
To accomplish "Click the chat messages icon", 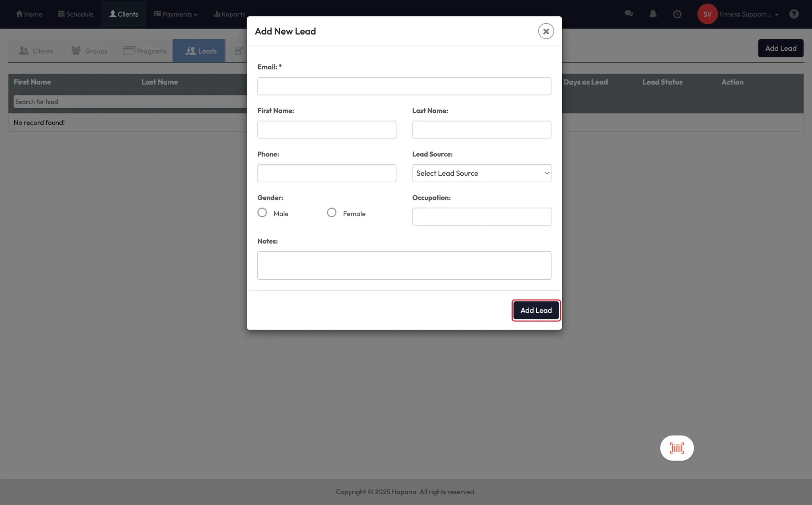I will [x=628, y=14].
